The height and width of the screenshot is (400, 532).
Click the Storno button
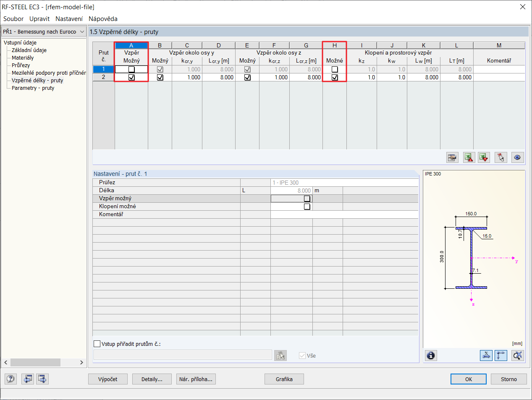(509, 379)
